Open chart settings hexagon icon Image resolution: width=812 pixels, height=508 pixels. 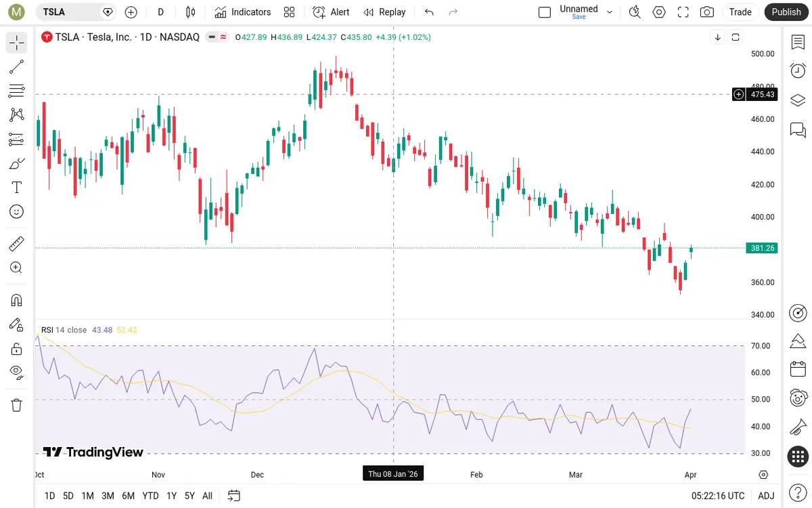tap(659, 12)
